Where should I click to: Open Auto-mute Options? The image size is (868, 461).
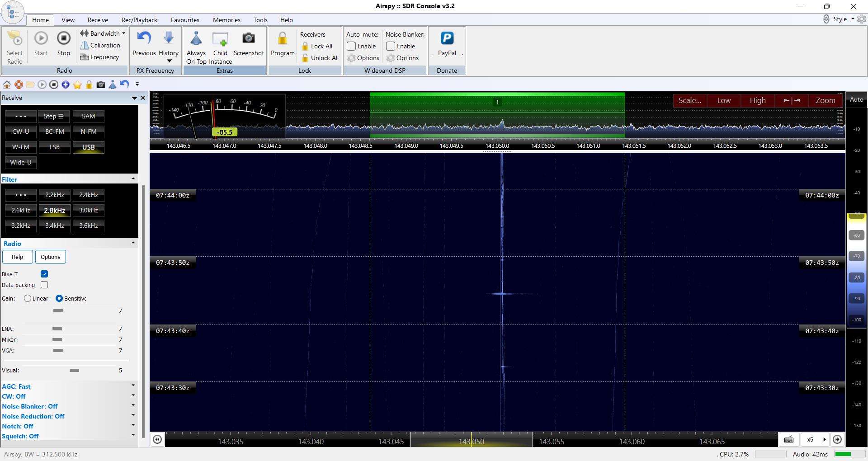pos(363,58)
